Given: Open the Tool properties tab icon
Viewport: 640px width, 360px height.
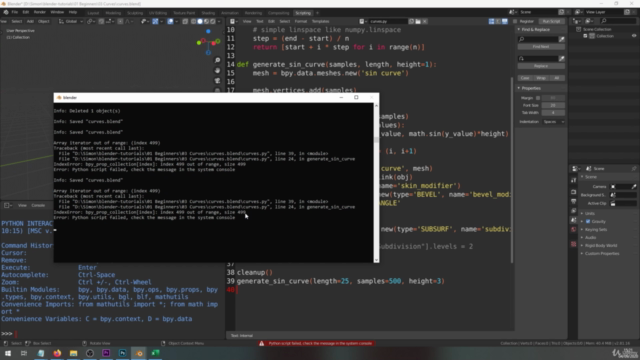Looking at the screenshot, I should 573,180.
